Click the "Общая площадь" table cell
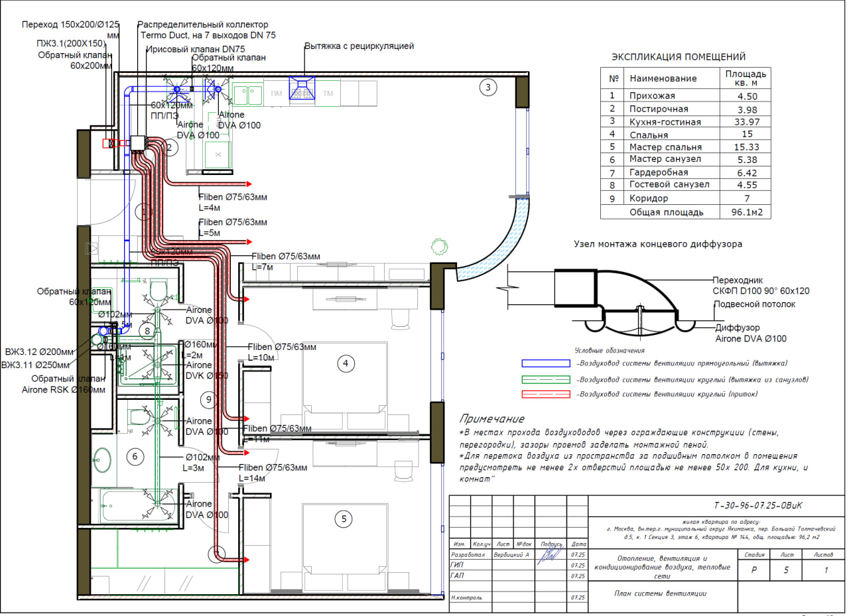Viewport: 849px width, 616px height. pyautogui.click(x=666, y=212)
